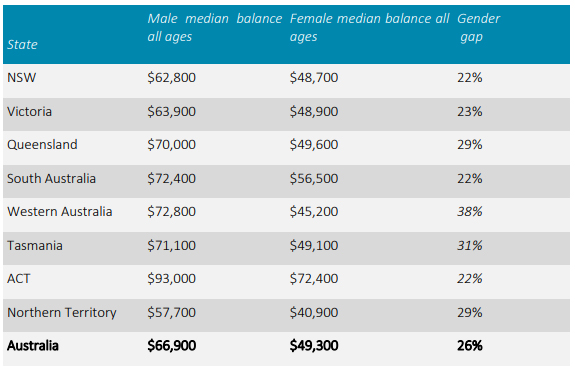Click the Female median balance header

pyautogui.click(x=369, y=28)
